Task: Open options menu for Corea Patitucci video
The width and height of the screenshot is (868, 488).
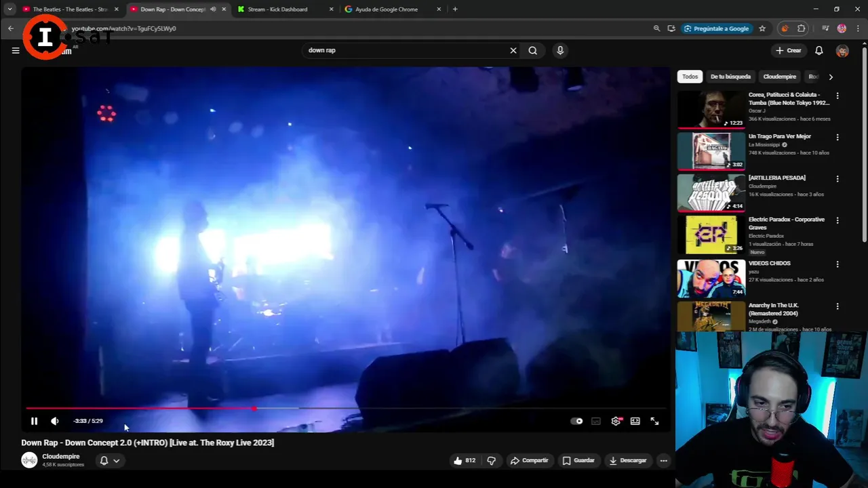Action: (x=837, y=96)
